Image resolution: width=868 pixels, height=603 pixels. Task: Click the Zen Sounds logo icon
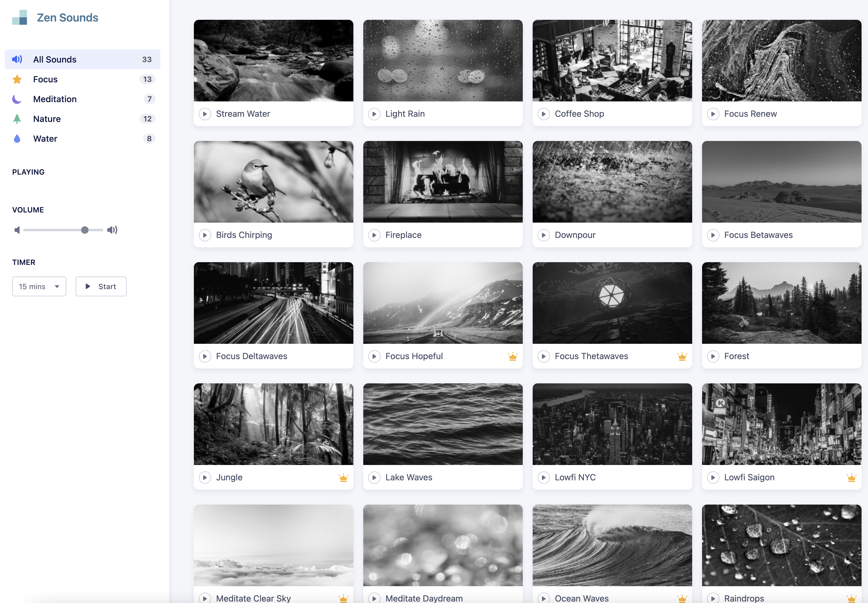coord(20,18)
